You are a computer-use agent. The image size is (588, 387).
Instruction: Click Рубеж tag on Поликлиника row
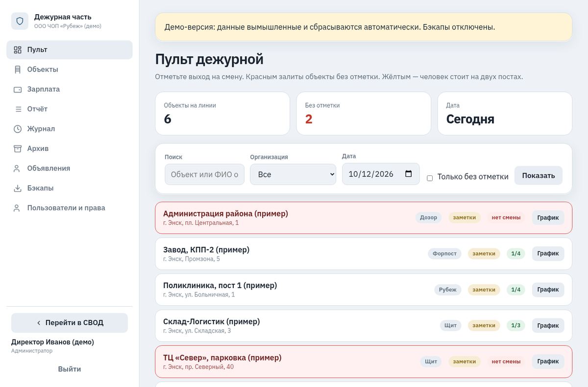click(x=448, y=290)
